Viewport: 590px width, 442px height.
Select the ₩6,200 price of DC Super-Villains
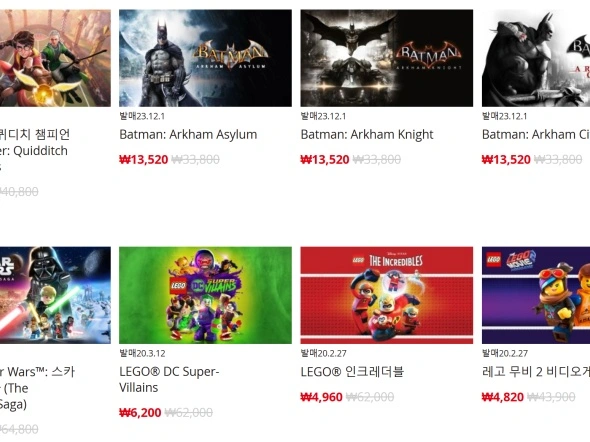tap(140, 413)
